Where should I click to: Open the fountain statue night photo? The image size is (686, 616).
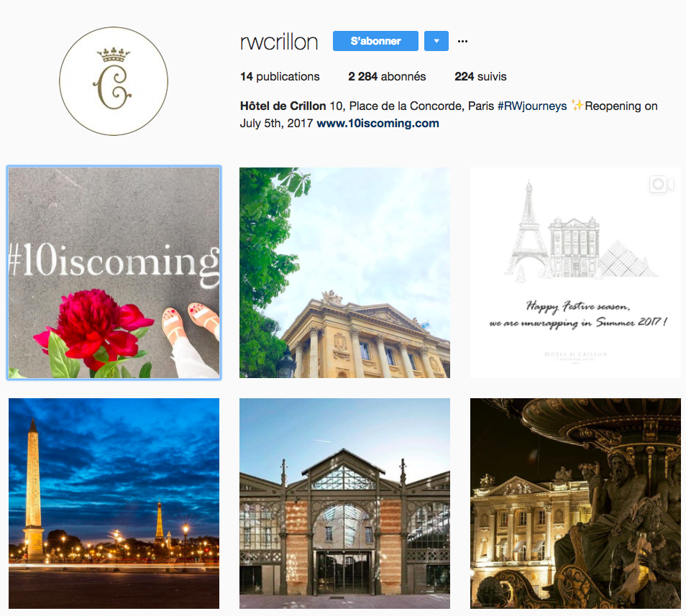575,503
